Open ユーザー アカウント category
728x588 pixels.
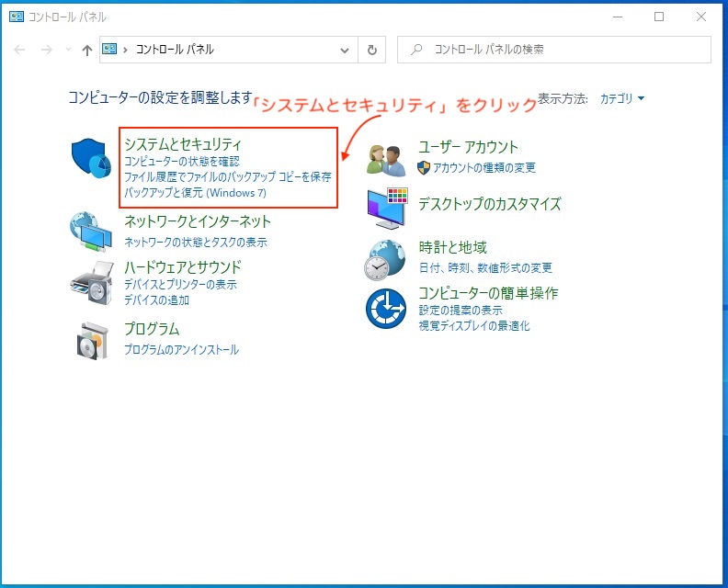(x=468, y=147)
